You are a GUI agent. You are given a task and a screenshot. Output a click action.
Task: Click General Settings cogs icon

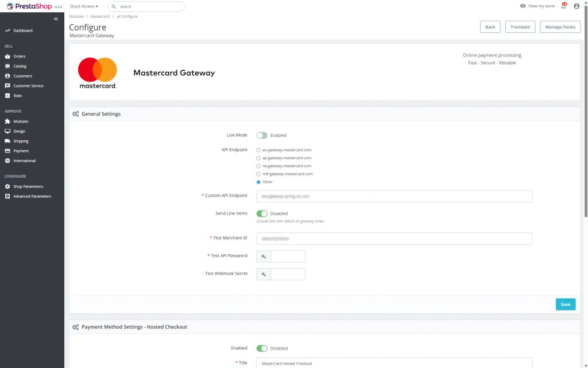76,114
